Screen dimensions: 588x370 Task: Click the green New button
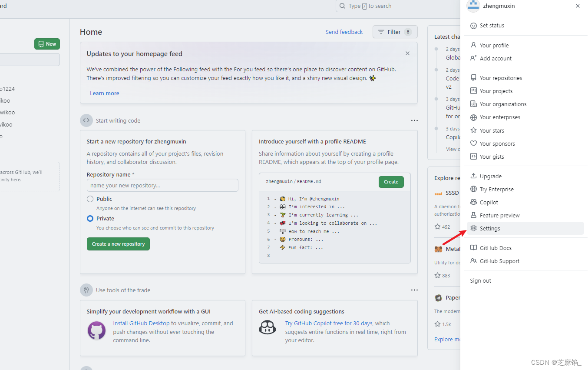point(46,44)
